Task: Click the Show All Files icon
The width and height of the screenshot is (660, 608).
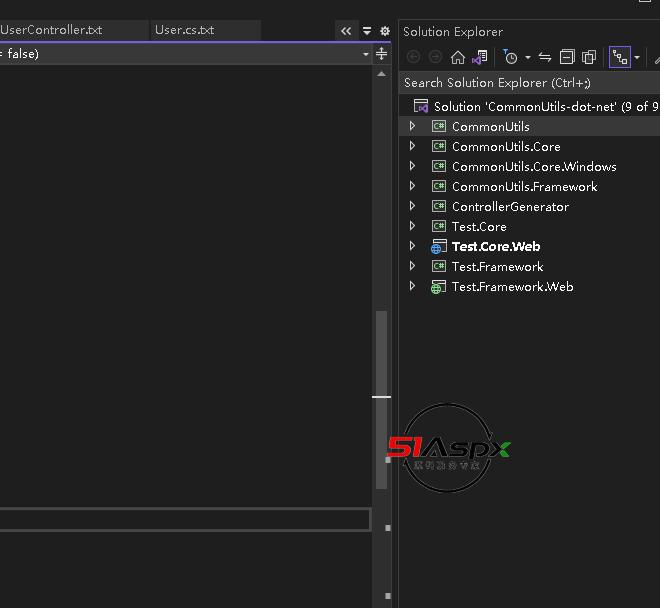Action: coord(589,57)
